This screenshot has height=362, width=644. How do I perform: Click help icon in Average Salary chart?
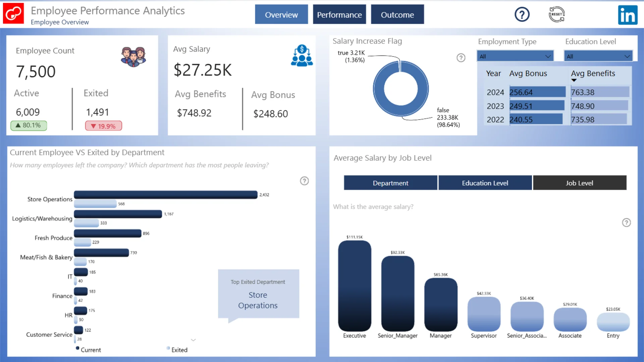pyautogui.click(x=626, y=223)
